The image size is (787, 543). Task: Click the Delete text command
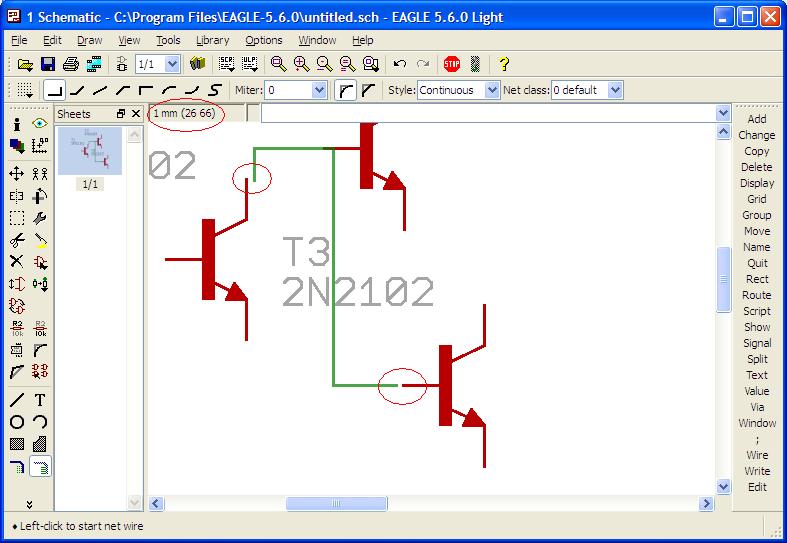pyautogui.click(x=756, y=167)
